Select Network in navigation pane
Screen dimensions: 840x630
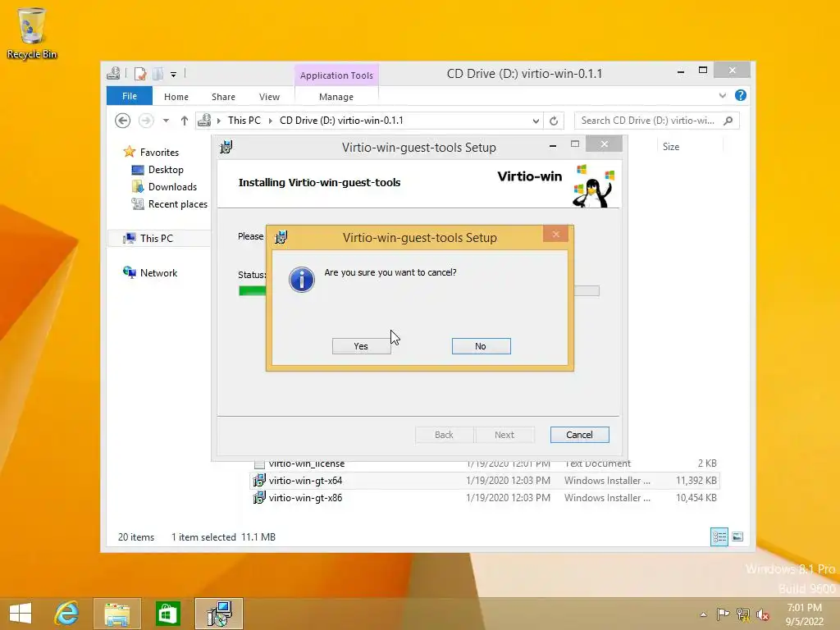coord(158,272)
